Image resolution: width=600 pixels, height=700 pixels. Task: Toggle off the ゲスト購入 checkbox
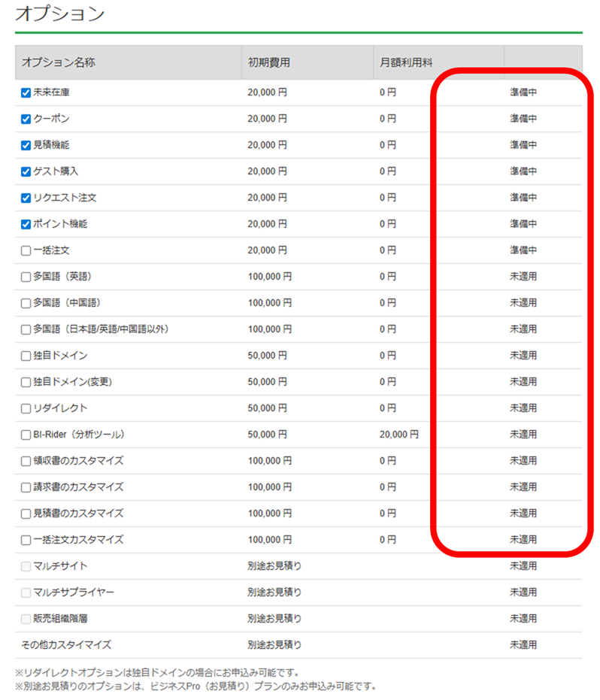click(26, 171)
